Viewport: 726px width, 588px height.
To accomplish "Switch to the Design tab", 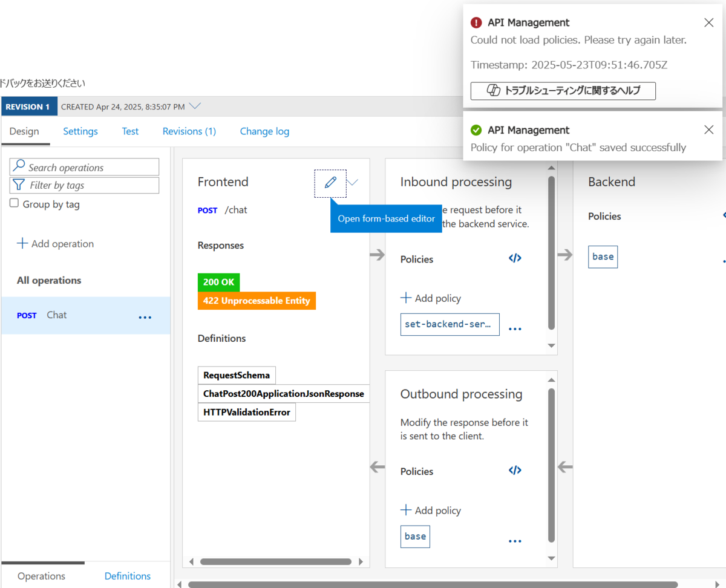I will [x=24, y=131].
